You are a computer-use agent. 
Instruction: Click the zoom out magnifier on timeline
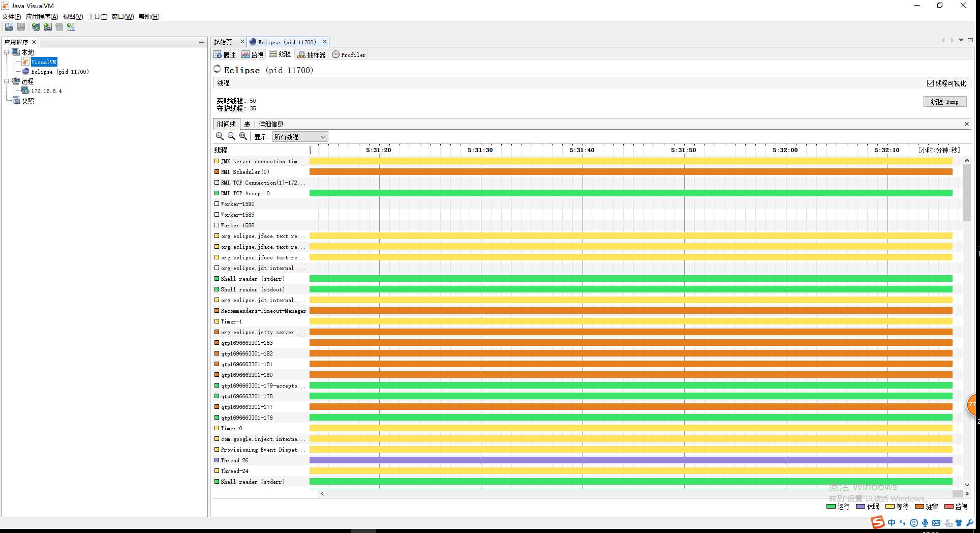pos(231,136)
